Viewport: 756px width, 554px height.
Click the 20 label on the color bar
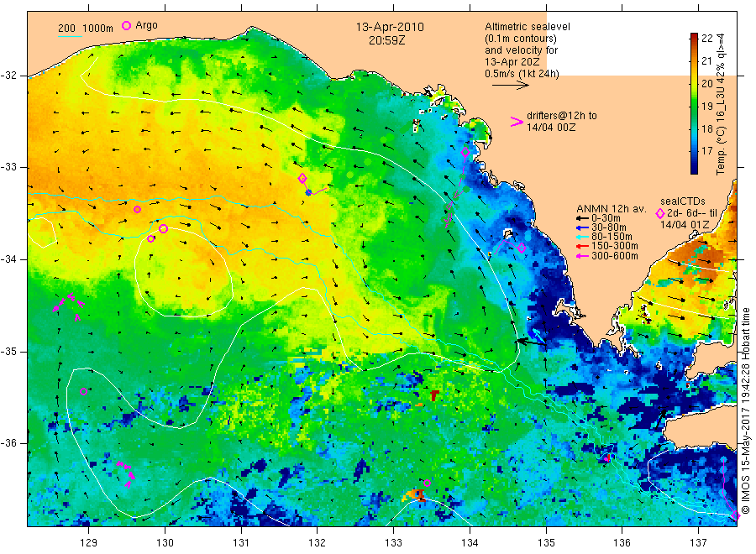click(706, 83)
